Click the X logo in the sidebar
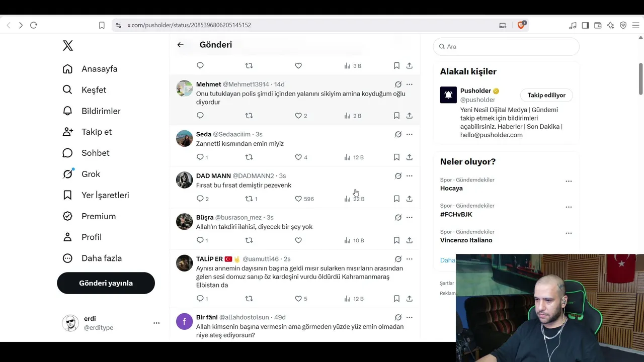 68,46
